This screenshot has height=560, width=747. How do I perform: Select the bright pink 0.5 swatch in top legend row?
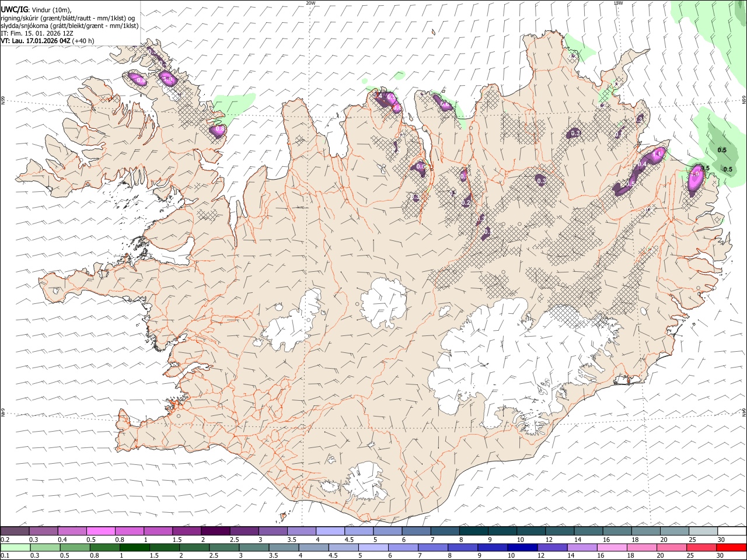pyautogui.click(x=100, y=531)
